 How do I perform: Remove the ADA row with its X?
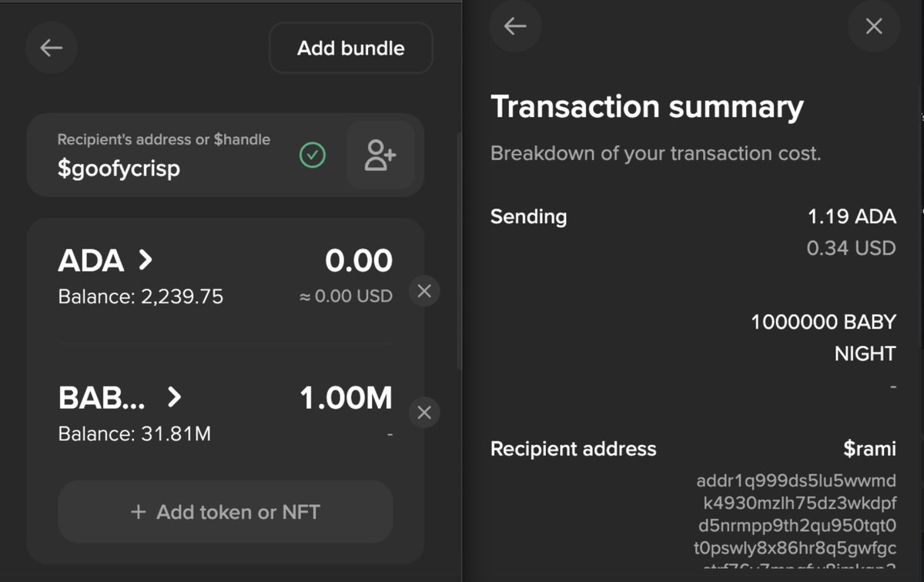click(423, 291)
